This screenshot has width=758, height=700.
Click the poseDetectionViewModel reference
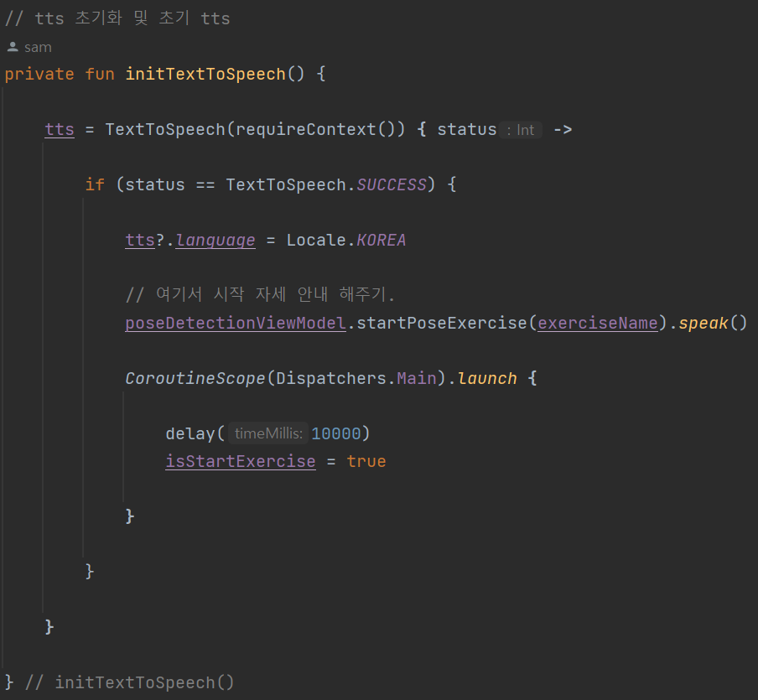236,323
